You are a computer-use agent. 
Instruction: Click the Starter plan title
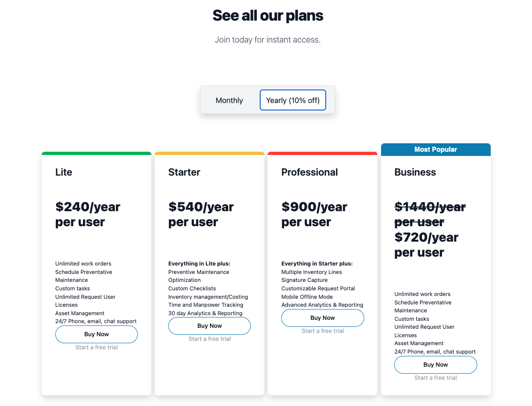point(184,172)
